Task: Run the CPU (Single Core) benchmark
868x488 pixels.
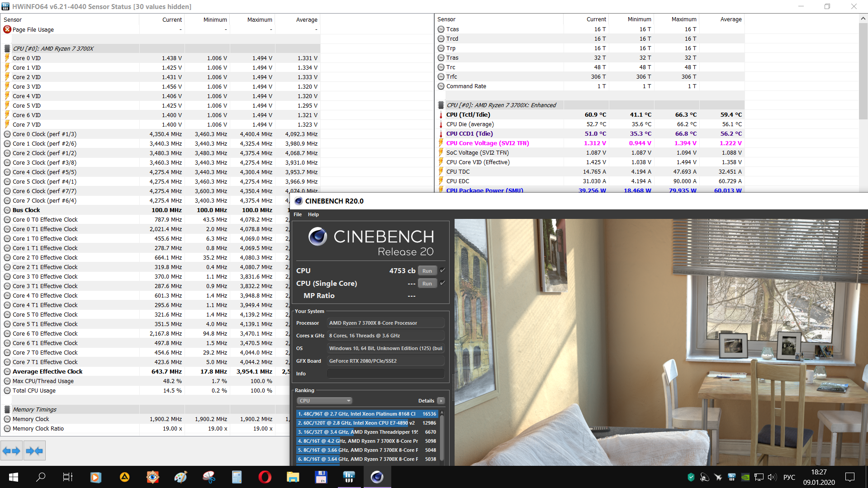Action: (x=427, y=284)
